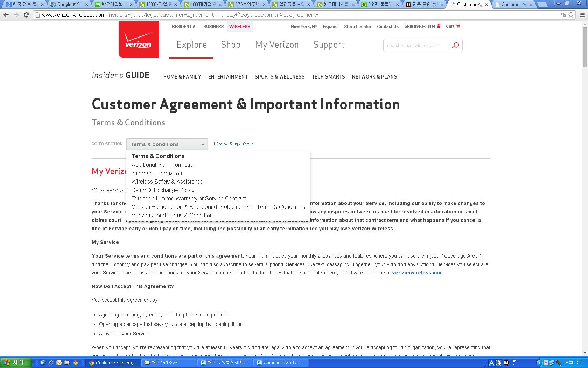Click the 'E' tray icon
The width and height of the screenshot is (588, 368).
click(546, 363)
